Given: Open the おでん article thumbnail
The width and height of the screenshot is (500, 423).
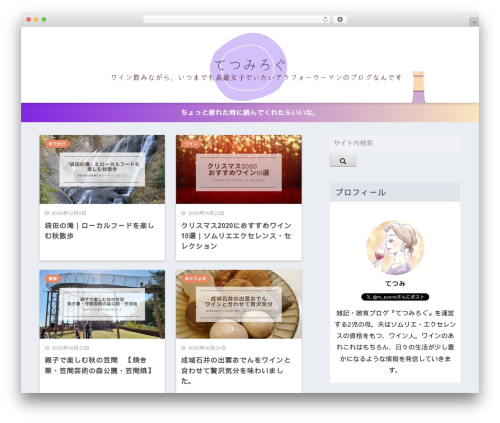Looking at the screenshot, I should pyautogui.click(x=239, y=304).
